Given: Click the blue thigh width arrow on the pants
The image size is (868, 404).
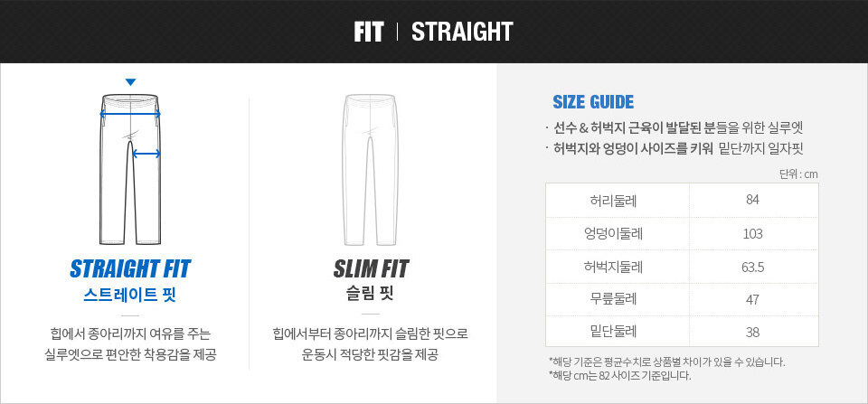Looking at the screenshot, I should coord(146,155).
